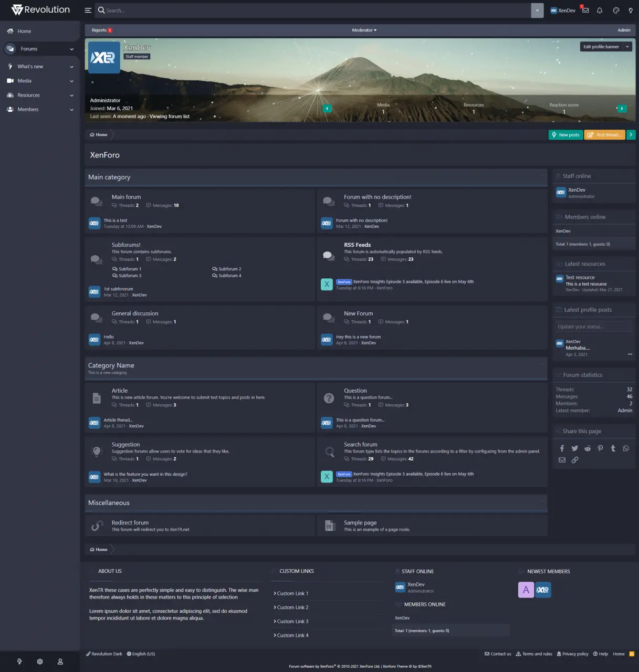
Task: Open the conversations inbox envelope icon
Action: 585,10
